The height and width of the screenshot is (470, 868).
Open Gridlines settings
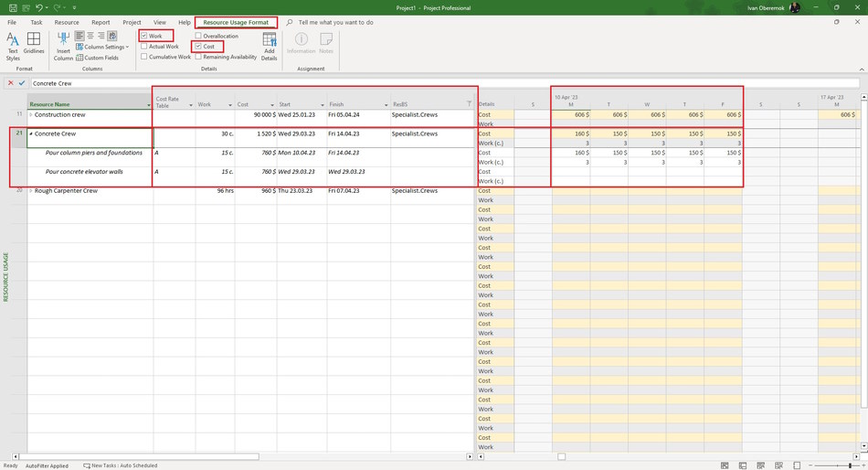click(34, 43)
